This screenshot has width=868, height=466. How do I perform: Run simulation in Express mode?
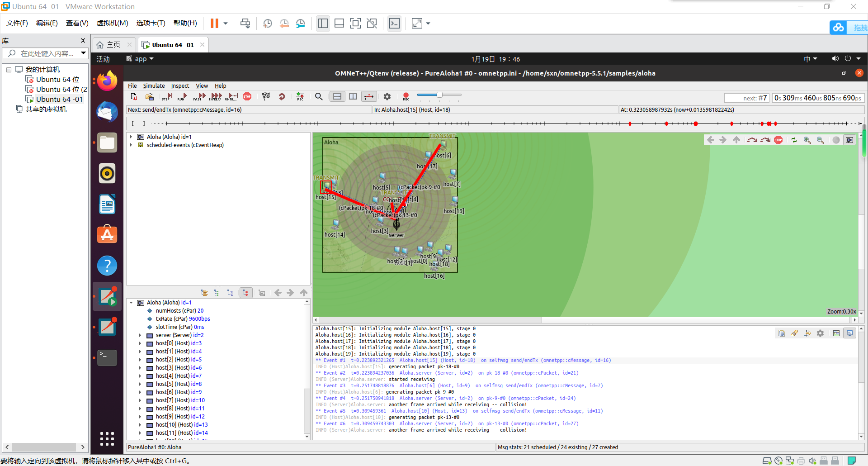[x=216, y=96]
